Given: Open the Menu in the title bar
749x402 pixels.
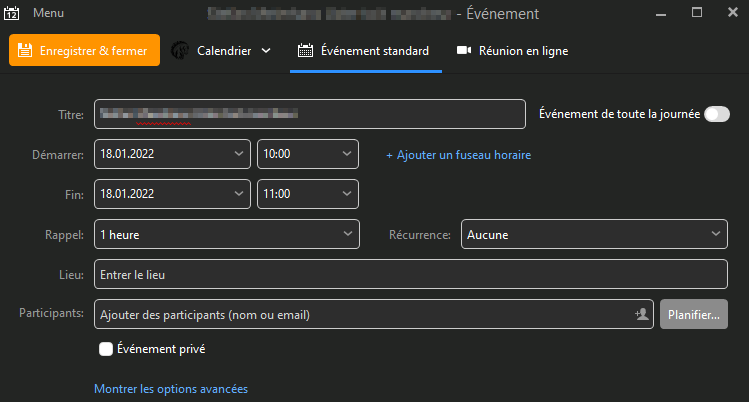Looking at the screenshot, I should (47, 14).
